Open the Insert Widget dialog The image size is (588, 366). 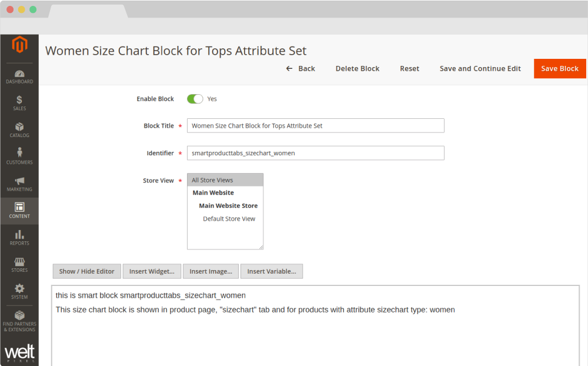pyautogui.click(x=152, y=271)
